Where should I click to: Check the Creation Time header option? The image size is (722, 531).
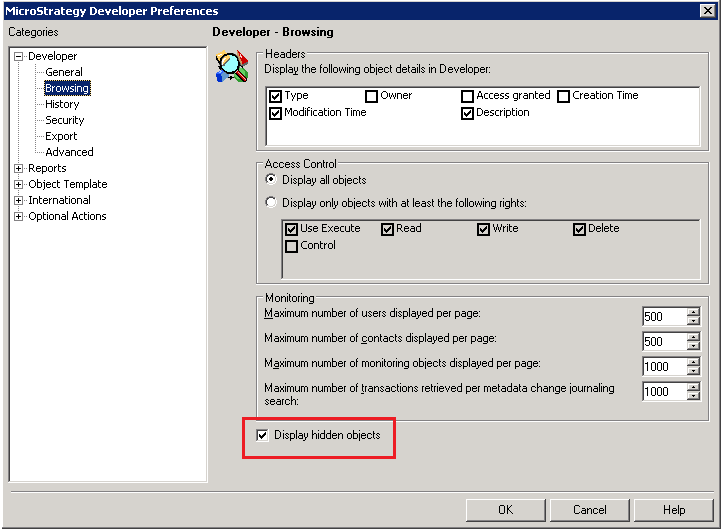(x=564, y=96)
